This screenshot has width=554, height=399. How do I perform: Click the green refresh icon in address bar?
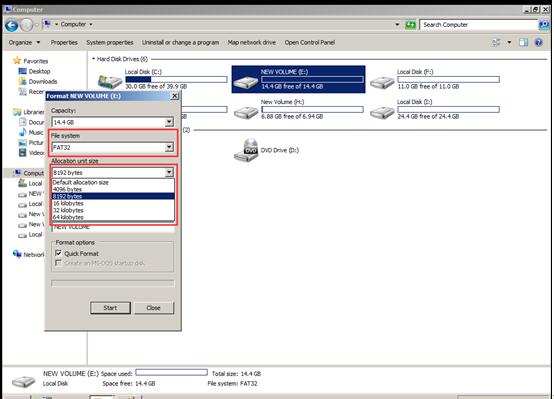410,25
